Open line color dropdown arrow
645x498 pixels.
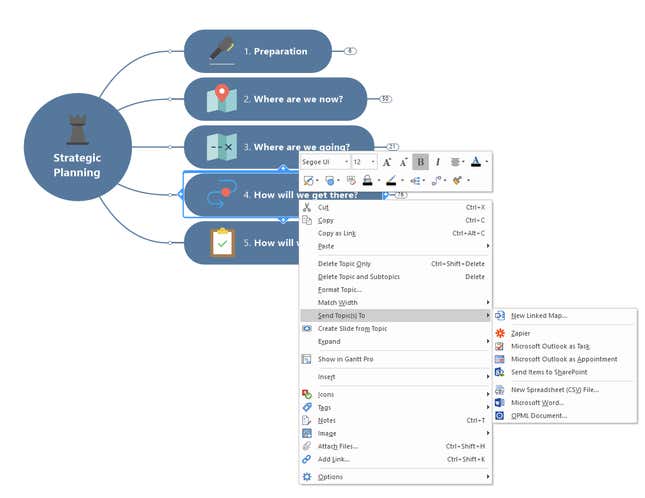click(402, 180)
